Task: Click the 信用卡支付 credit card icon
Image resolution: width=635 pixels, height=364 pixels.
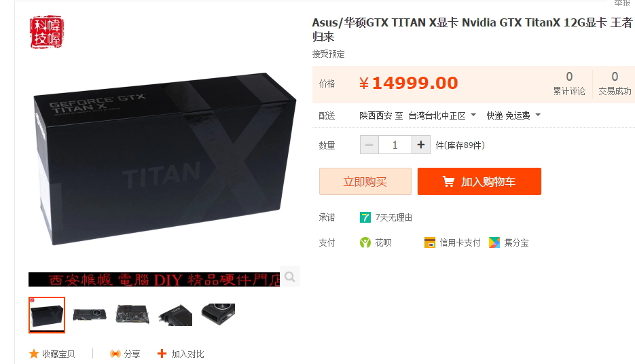Action: click(430, 242)
